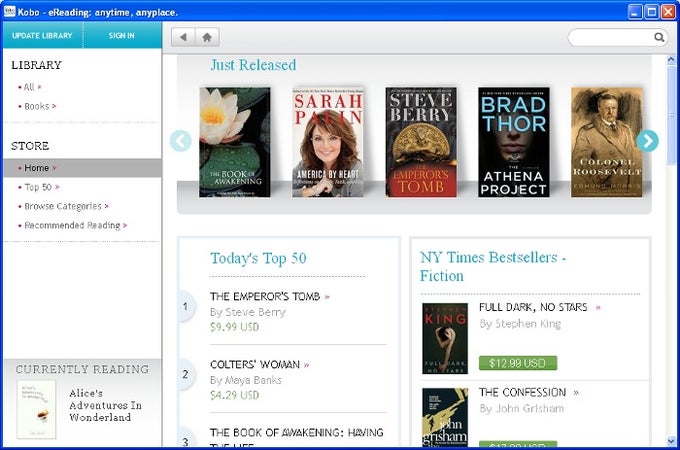Click Alice's Adventures In Wonderland title
This screenshot has height=450, width=680.
click(106, 405)
